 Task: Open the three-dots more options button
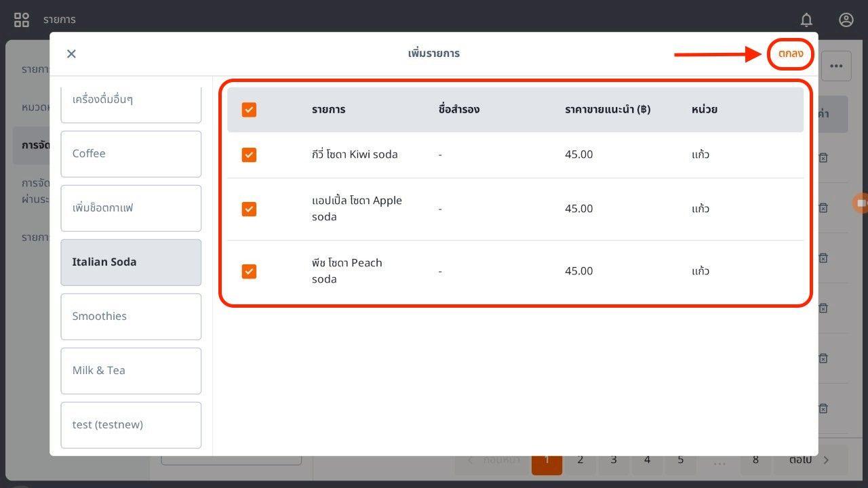click(x=835, y=66)
